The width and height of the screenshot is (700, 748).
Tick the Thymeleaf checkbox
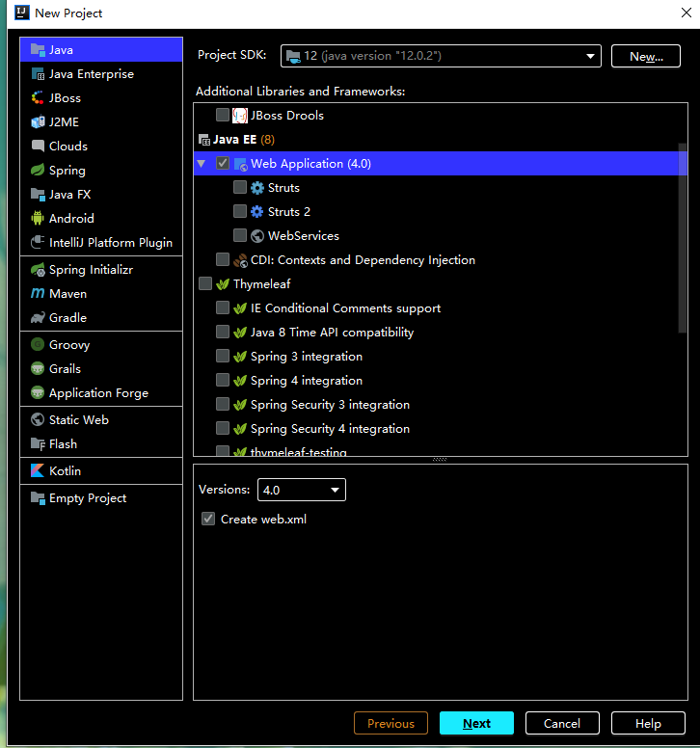[x=205, y=283]
